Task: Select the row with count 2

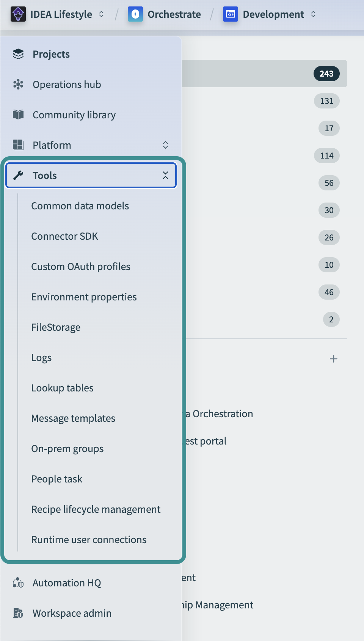Action: click(x=265, y=319)
